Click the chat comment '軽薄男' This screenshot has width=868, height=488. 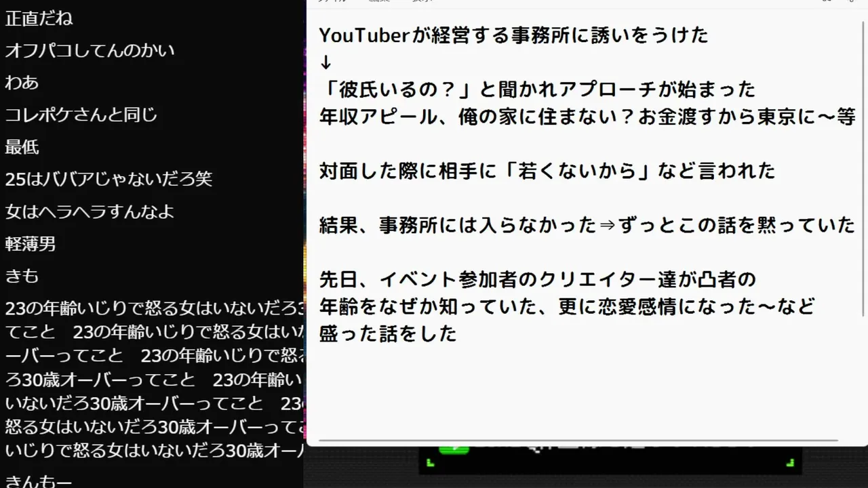tap(31, 244)
